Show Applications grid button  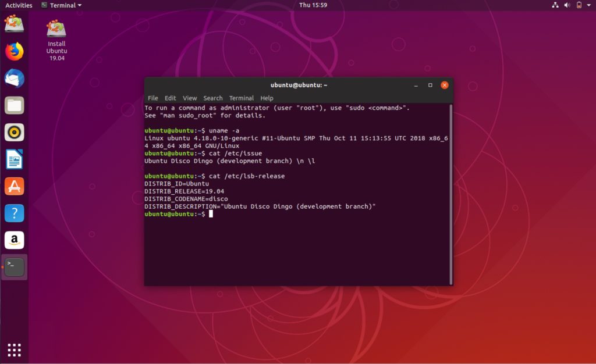point(14,349)
